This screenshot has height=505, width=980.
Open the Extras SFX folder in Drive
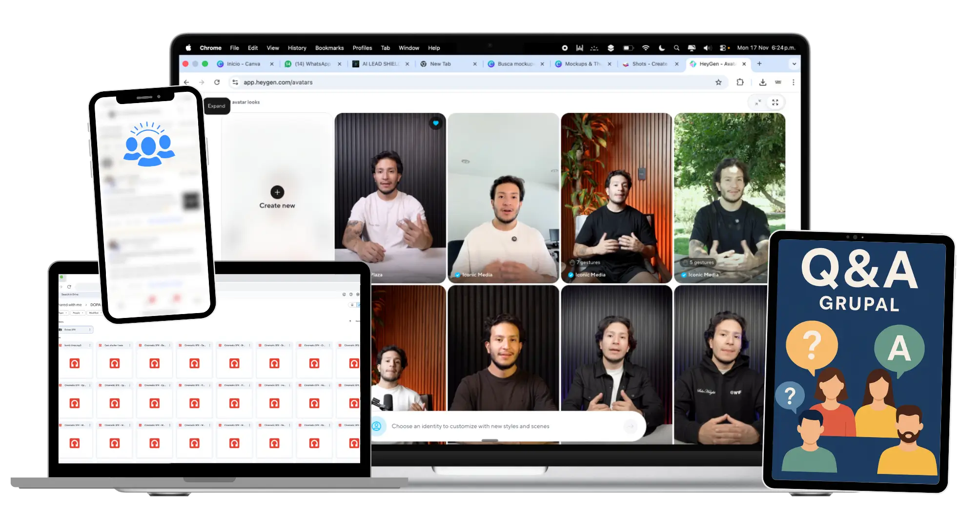click(x=75, y=330)
